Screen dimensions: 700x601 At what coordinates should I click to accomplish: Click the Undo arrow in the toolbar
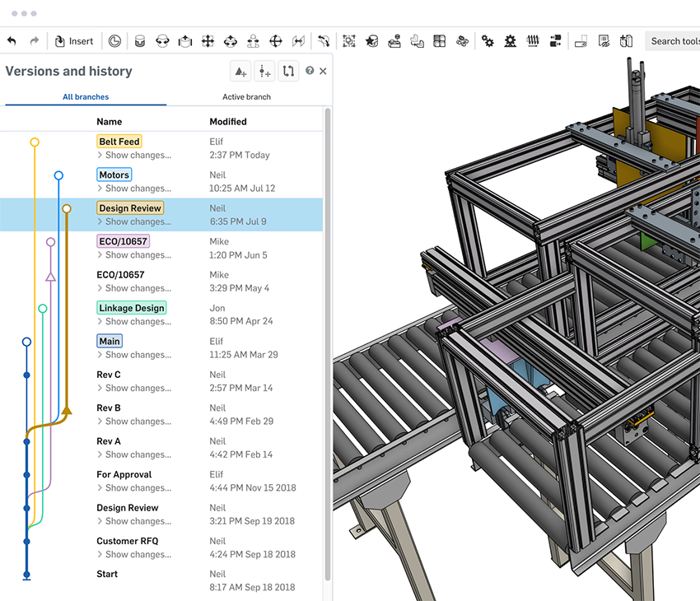click(12, 41)
